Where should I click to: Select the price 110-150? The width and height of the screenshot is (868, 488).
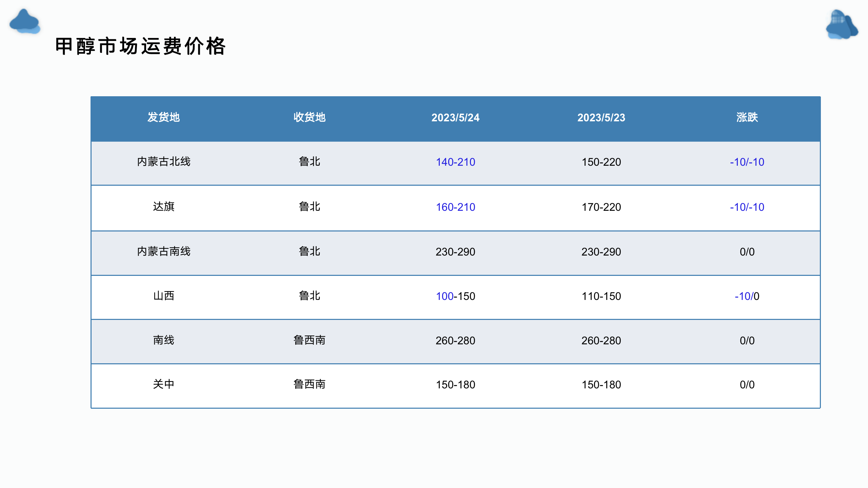601,296
